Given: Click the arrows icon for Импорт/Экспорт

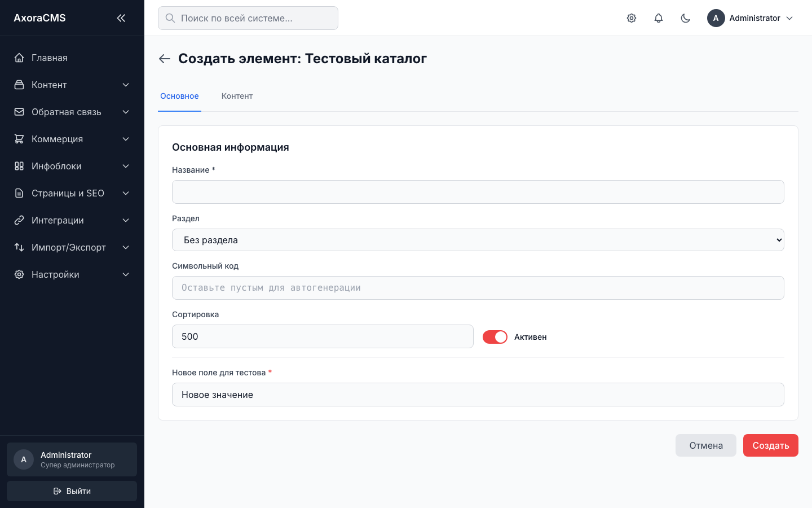Looking at the screenshot, I should (19, 247).
